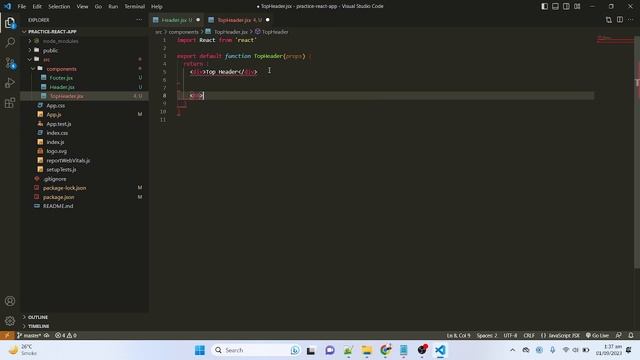Expand the node_modules folder
This screenshot has width=640, height=360.
coord(60,41)
